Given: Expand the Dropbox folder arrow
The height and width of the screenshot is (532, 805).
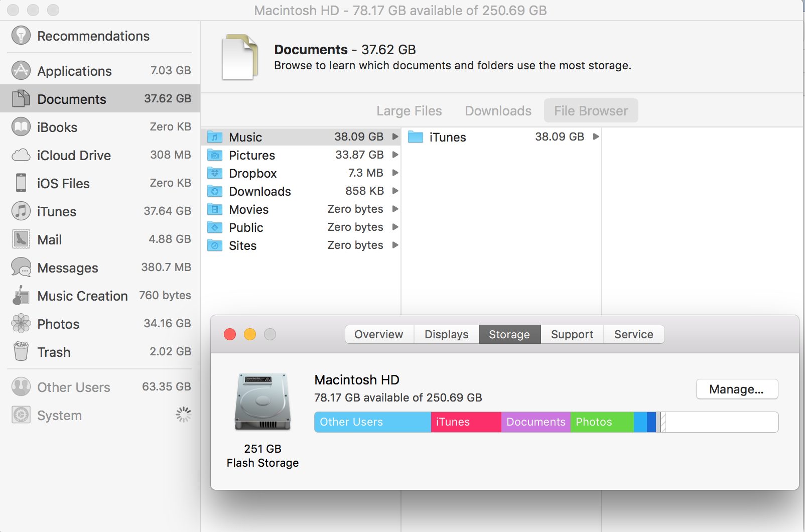Looking at the screenshot, I should pyautogui.click(x=395, y=173).
